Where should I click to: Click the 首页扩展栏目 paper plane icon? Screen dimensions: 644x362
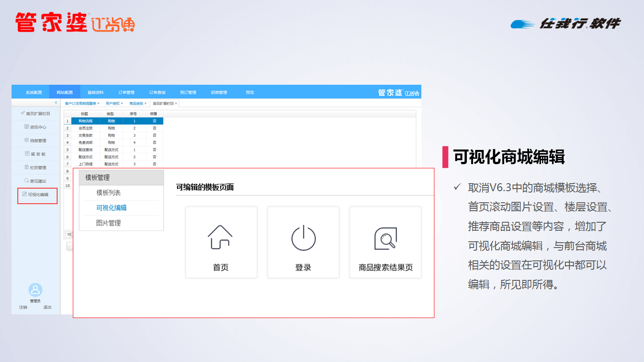23,114
